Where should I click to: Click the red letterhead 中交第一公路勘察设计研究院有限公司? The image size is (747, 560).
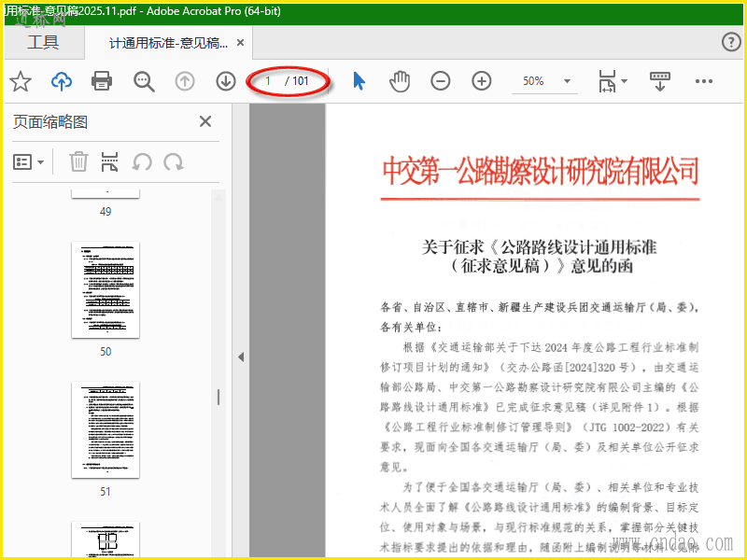(541, 170)
